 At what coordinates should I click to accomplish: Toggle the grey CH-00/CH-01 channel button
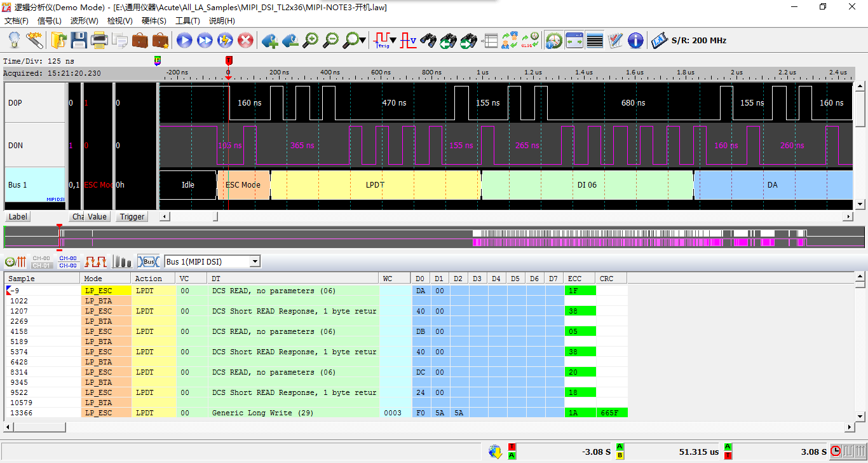[42, 261]
